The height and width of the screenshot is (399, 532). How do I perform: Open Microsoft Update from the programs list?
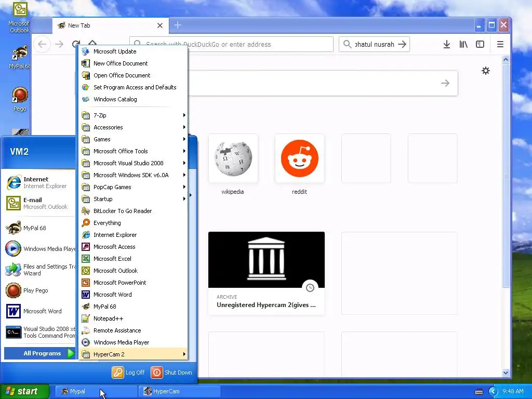(x=133, y=51)
